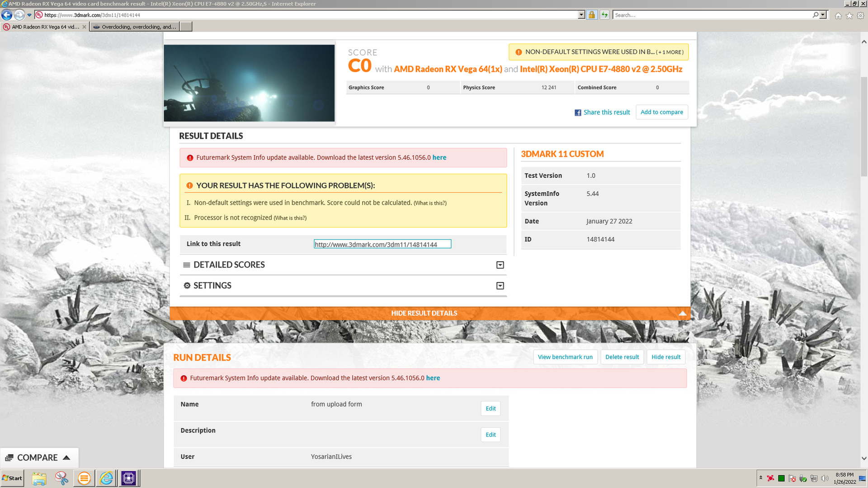868x488 pixels.
Task: Expand the Compare panel
Action: point(39,458)
